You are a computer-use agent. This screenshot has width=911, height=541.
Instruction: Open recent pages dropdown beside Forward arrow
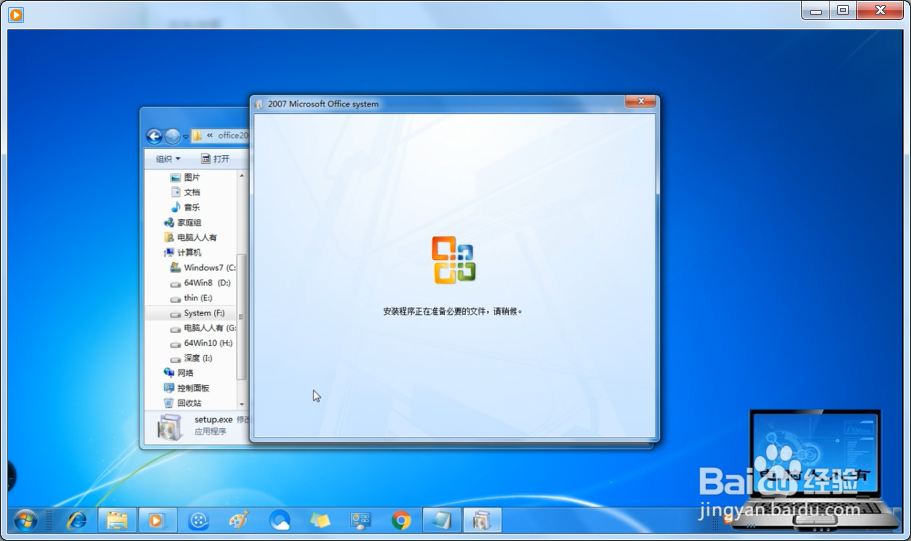click(186, 137)
